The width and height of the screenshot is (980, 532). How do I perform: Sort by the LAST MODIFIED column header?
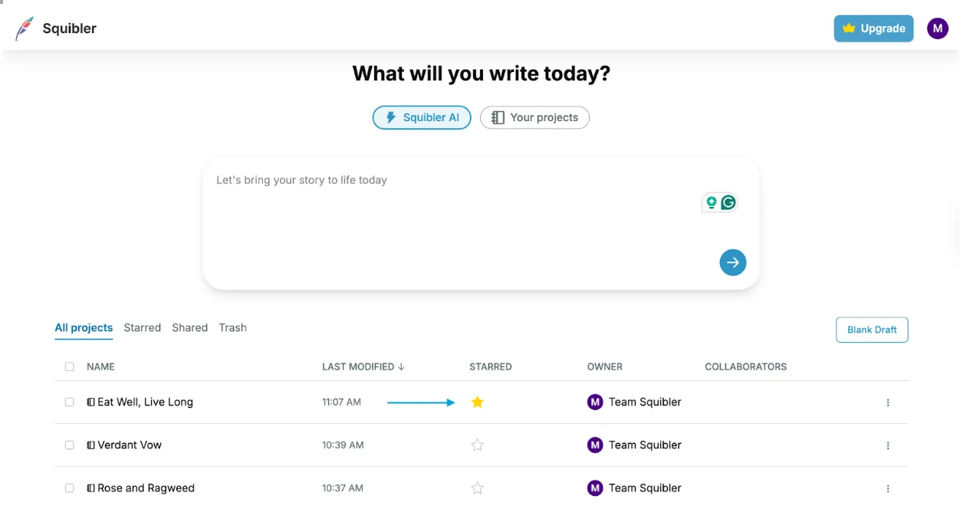(363, 366)
